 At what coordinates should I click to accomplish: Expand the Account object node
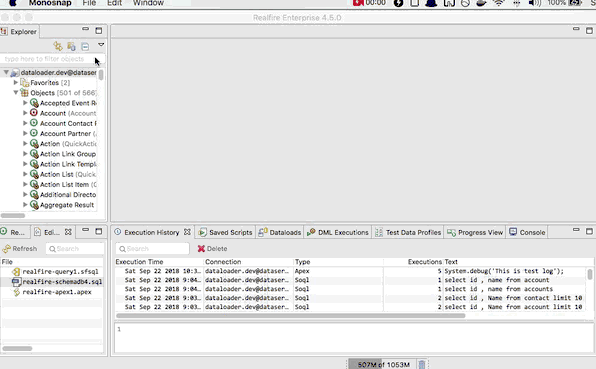click(x=25, y=113)
